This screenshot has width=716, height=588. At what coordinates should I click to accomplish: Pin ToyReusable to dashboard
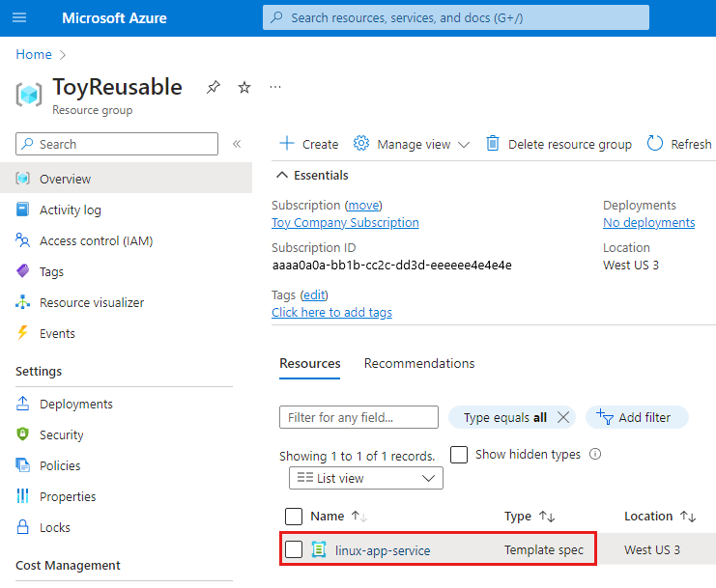214,87
